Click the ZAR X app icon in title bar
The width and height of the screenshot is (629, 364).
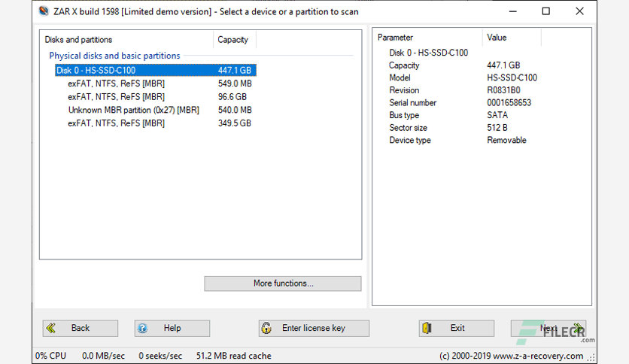(44, 11)
